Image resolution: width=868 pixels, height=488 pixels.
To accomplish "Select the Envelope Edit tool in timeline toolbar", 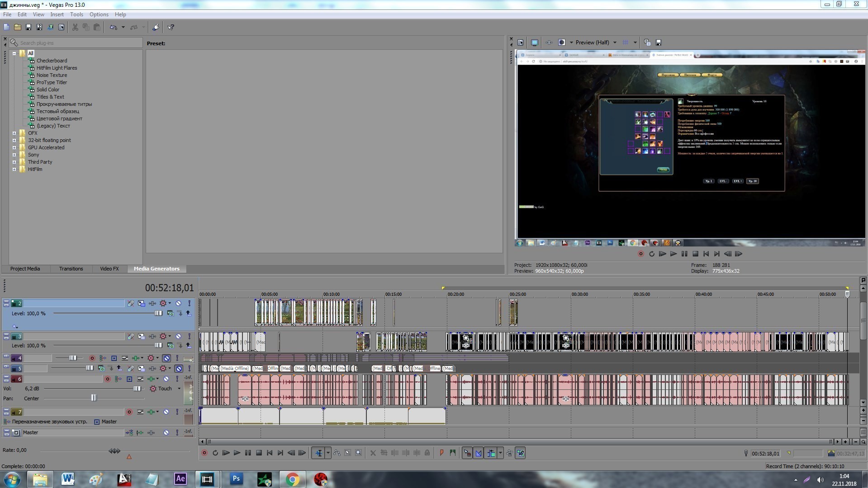I will pyautogui.click(x=337, y=453).
